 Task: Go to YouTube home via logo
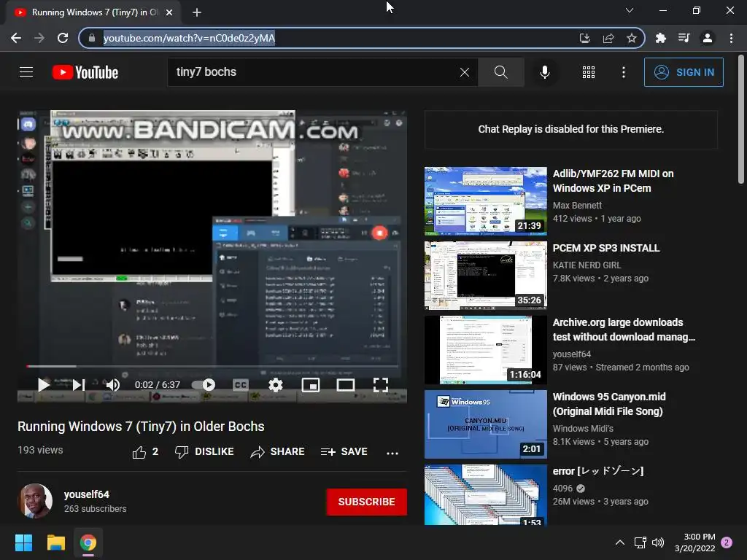point(85,72)
